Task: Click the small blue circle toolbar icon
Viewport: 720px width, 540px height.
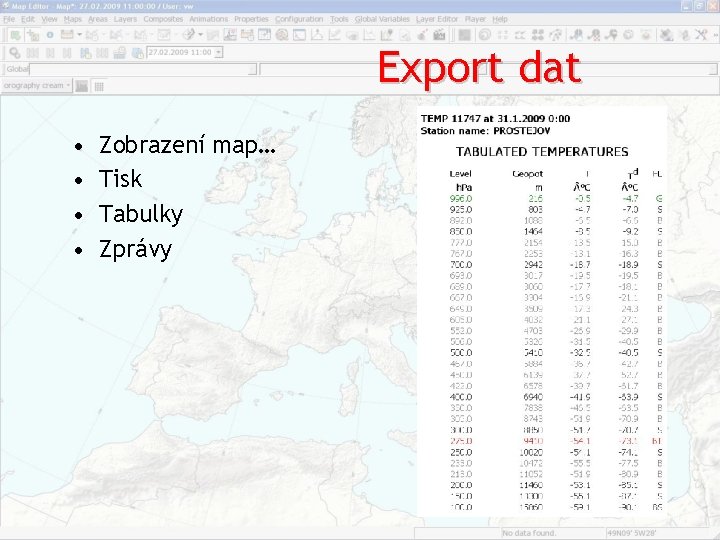Action: [50, 35]
